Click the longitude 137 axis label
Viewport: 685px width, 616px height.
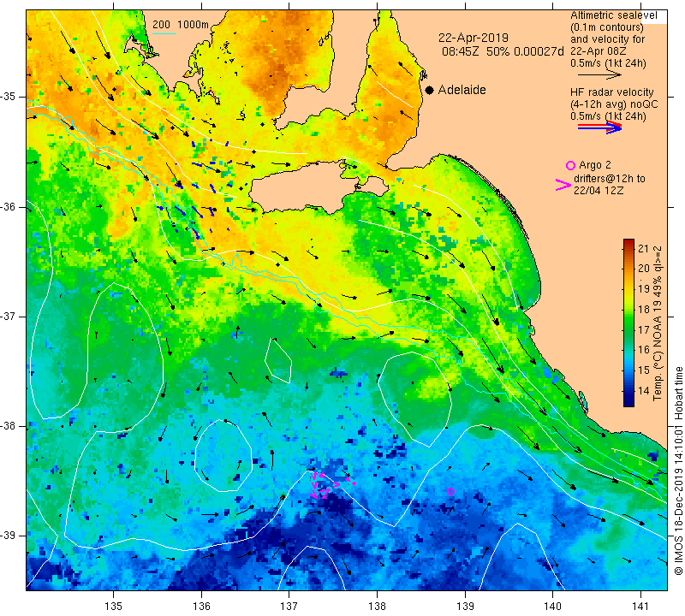[289, 607]
